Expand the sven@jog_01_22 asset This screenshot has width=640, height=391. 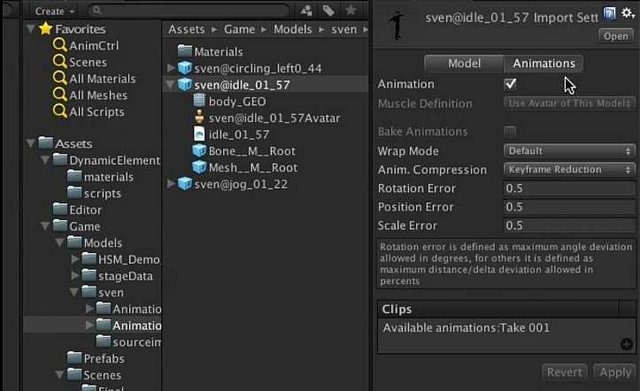pyautogui.click(x=171, y=184)
